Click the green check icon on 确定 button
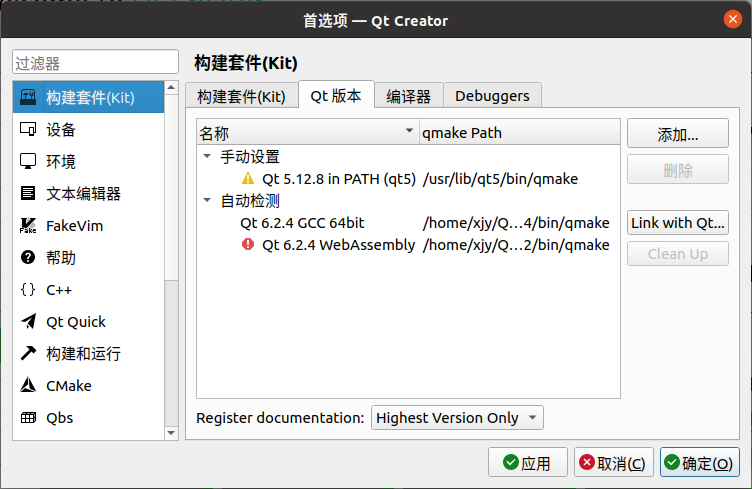The image size is (752, 489). (x=672, y=463)
